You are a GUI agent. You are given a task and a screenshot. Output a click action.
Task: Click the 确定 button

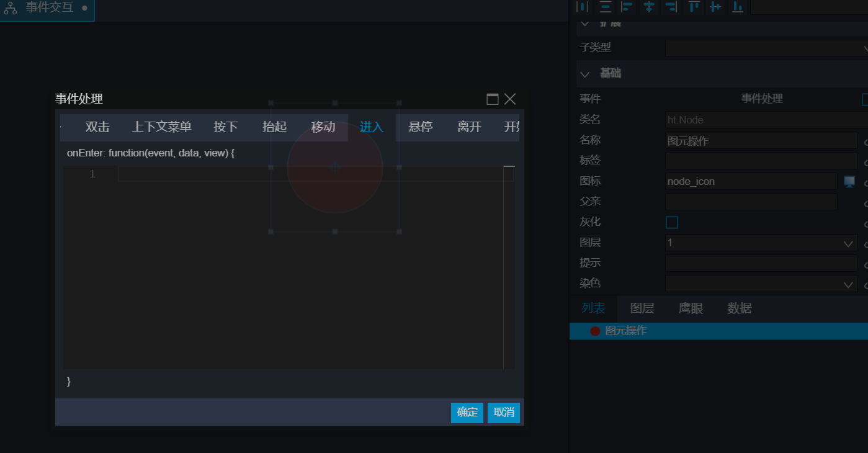(x=467, y=413)
